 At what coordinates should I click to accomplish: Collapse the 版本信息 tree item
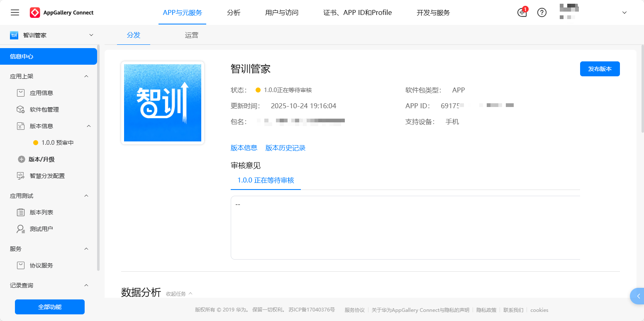coord(88,126)
